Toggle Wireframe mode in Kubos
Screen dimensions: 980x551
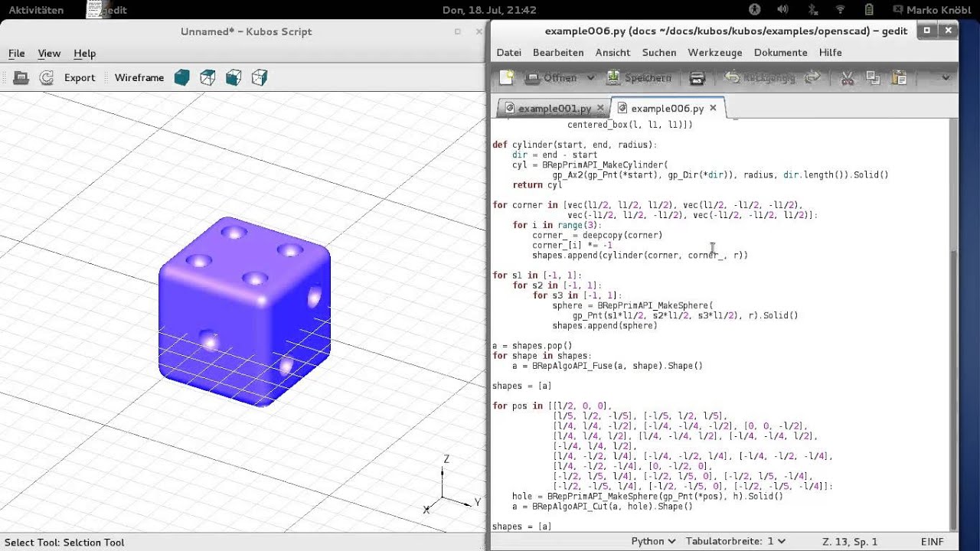coord(139,77)
